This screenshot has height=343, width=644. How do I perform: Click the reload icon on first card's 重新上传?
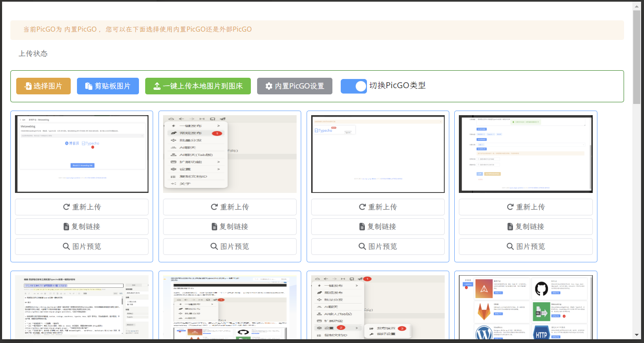(66, 207)
